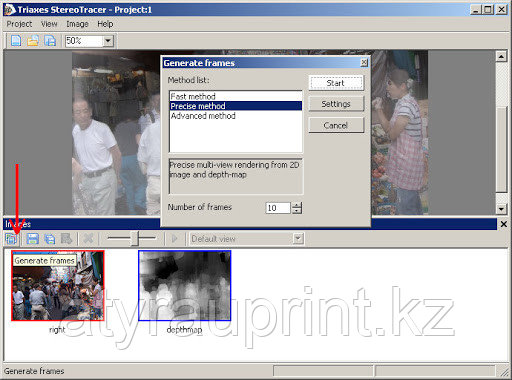Click the vertical scrollbar down arrow

click(501, 209)
